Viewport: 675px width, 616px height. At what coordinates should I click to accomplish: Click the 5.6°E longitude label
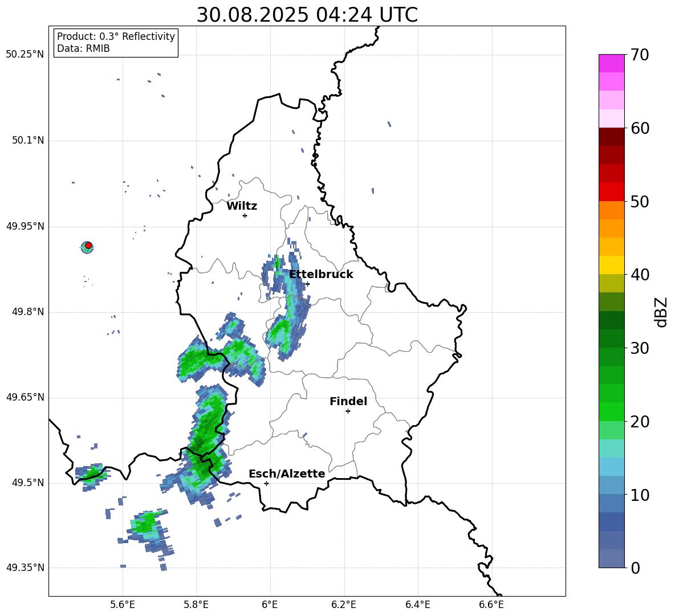pyautogui.click(x=123, y=605)
